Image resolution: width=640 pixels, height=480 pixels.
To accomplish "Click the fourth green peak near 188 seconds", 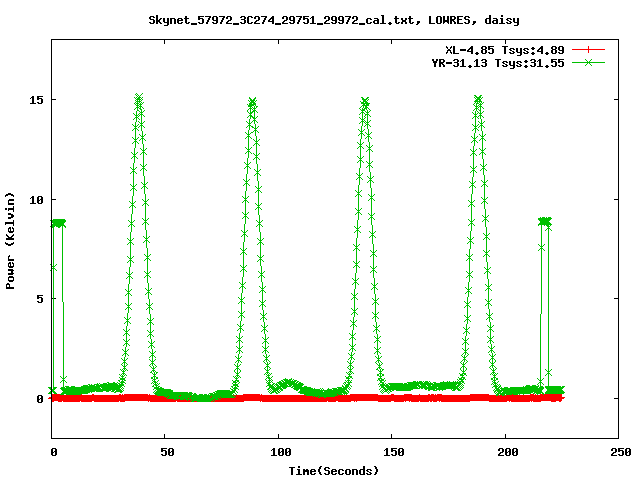I will point(478,99).
